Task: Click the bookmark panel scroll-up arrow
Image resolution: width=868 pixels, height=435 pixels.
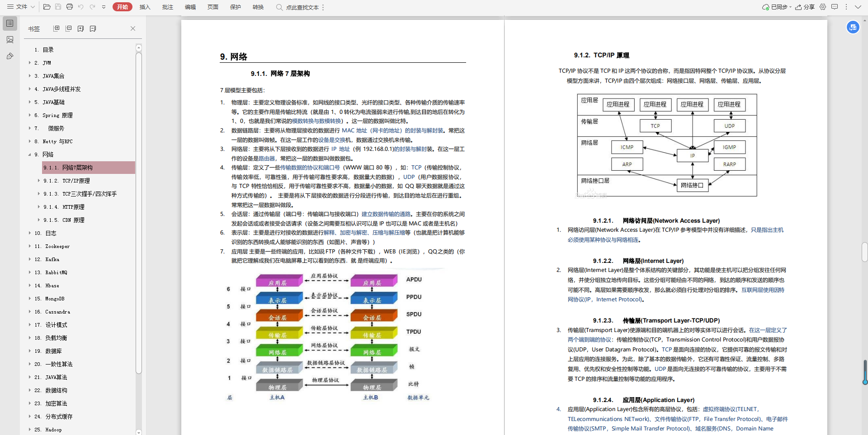Action: coord(139,48)
